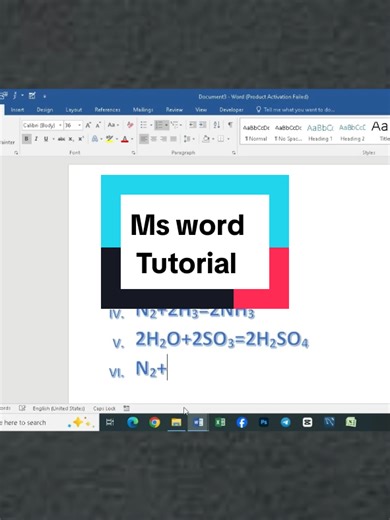Open Microsoft Edge from taskbar
390x520 pixels.
(x=133, y=423)
